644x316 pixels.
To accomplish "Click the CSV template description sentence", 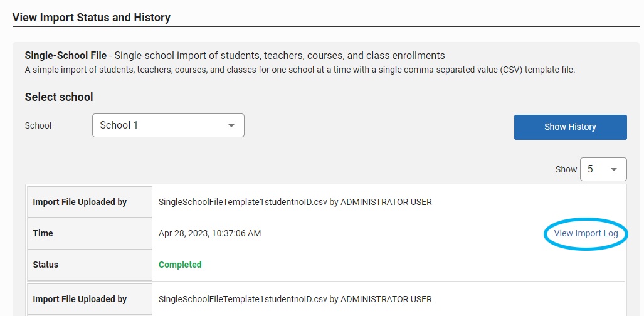I will [300, 70].
